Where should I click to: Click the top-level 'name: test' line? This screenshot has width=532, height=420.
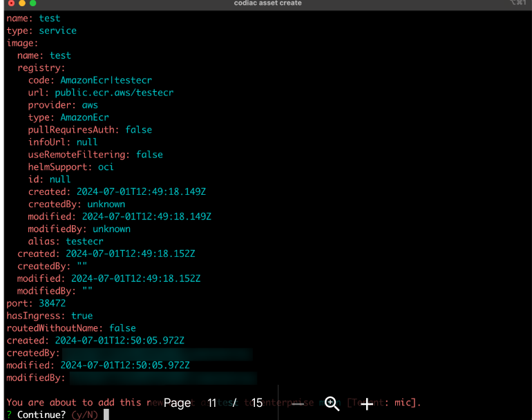point(33,19)
